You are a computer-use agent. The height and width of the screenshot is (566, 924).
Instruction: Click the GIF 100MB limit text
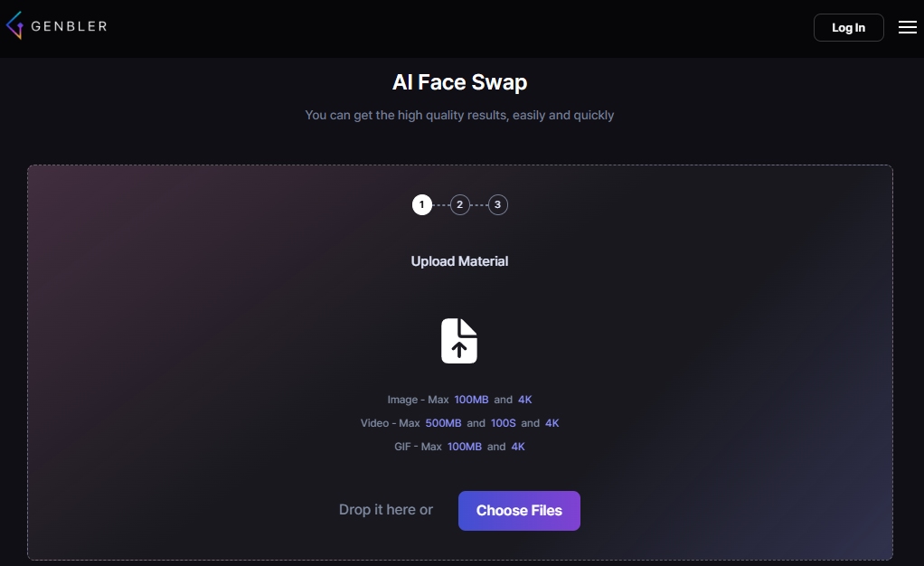[464, 447]
